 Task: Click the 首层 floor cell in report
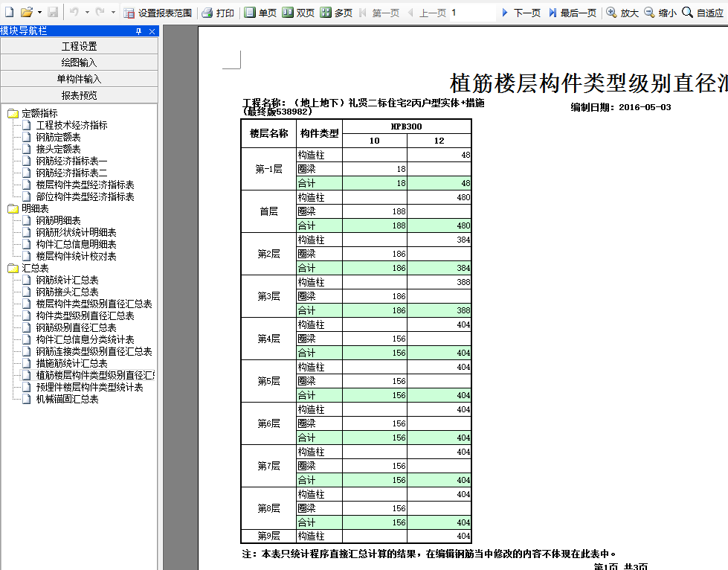click(x=269, y=211)
